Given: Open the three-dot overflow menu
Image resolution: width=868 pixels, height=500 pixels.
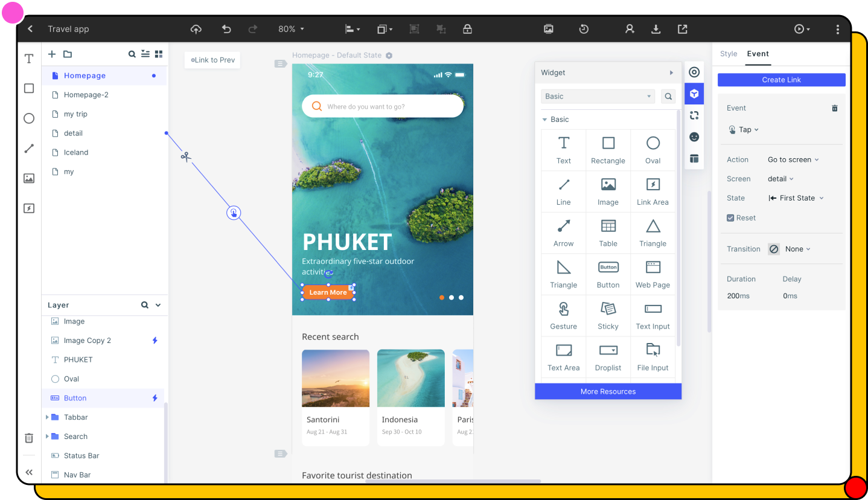Looking at the screenshot, I should [x=838, y=28].
